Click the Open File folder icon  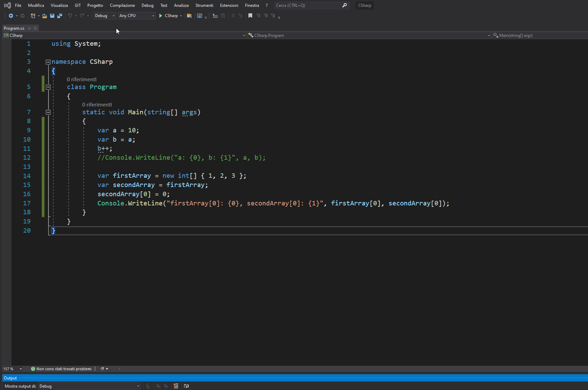(44, 16)
